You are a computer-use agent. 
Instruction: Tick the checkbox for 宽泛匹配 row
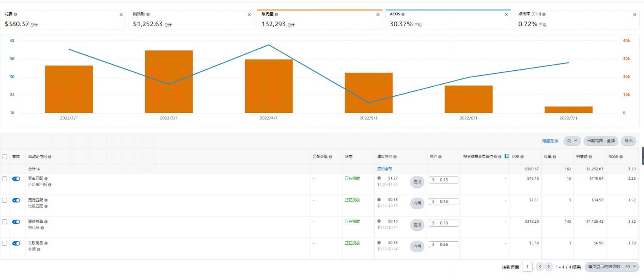click(x=5, y=200)
